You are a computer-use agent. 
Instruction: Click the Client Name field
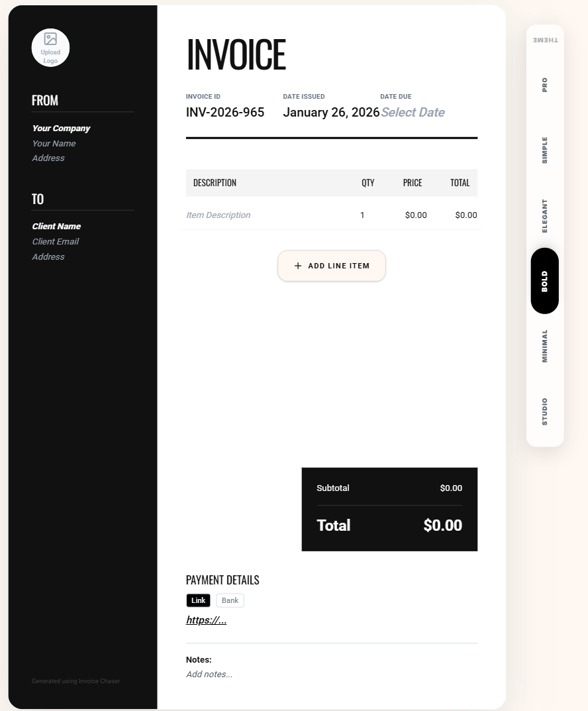(x=56, y=227)
